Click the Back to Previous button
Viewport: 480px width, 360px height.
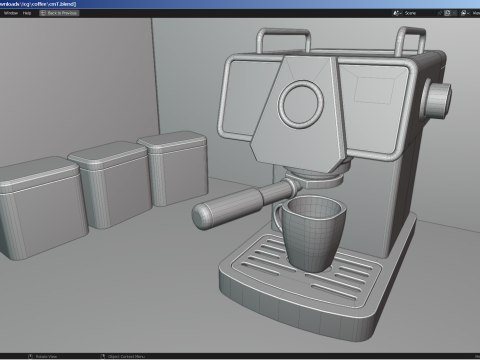(x=59, y=13)
